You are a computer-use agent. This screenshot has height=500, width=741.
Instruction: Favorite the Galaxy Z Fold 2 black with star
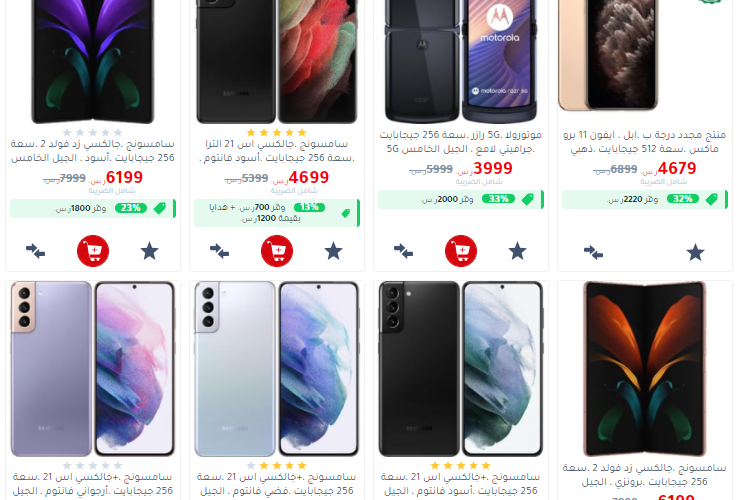pyautogui.click(x=149, y=251)
